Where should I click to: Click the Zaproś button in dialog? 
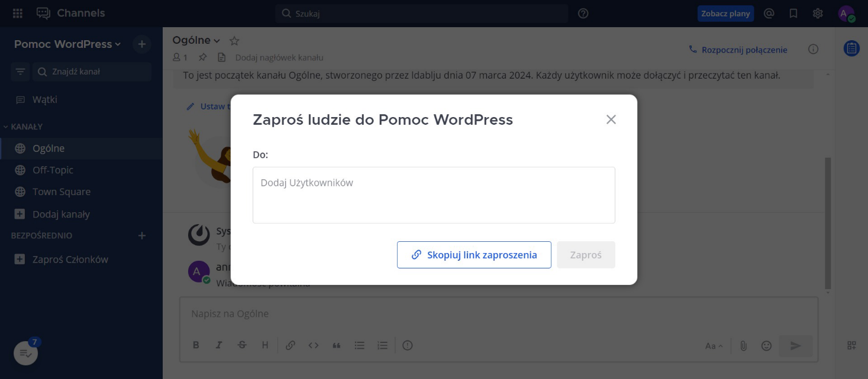(x=586, y=255)
